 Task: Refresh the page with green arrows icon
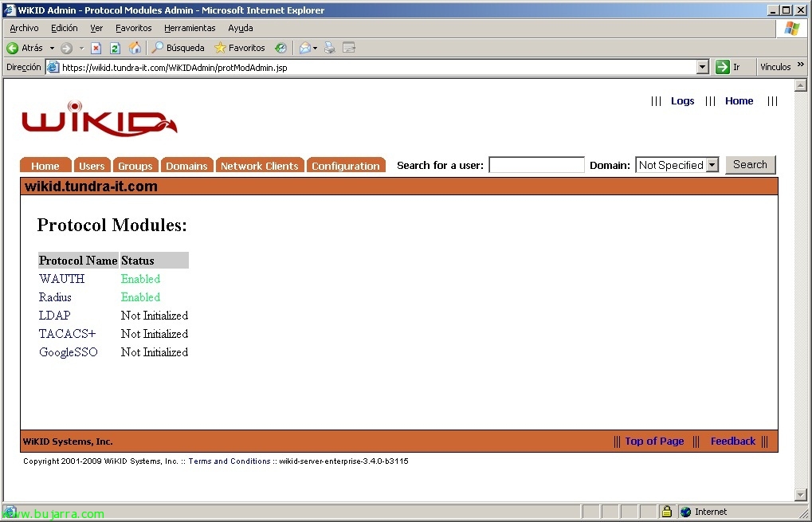[115, 48]
